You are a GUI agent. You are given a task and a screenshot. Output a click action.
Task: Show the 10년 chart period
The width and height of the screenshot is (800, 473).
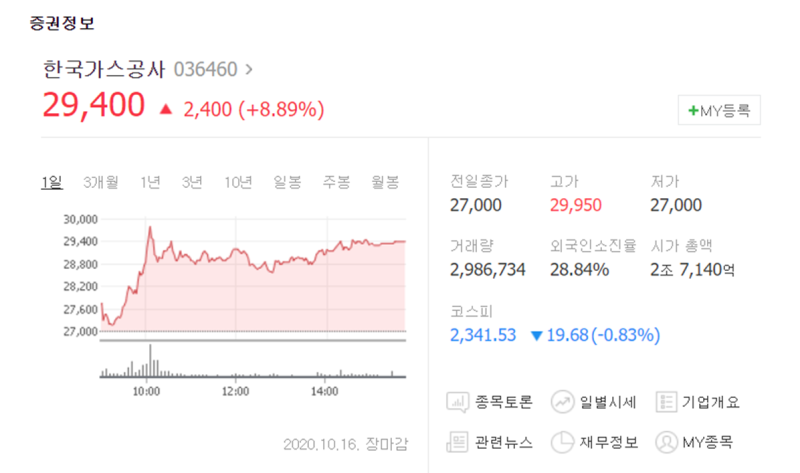coord(238,182)
